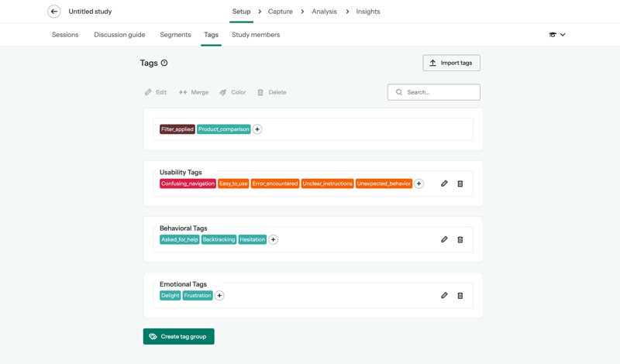
Task: Click pencil icon for Behavioral Tags group
Action: coord(444,239)
